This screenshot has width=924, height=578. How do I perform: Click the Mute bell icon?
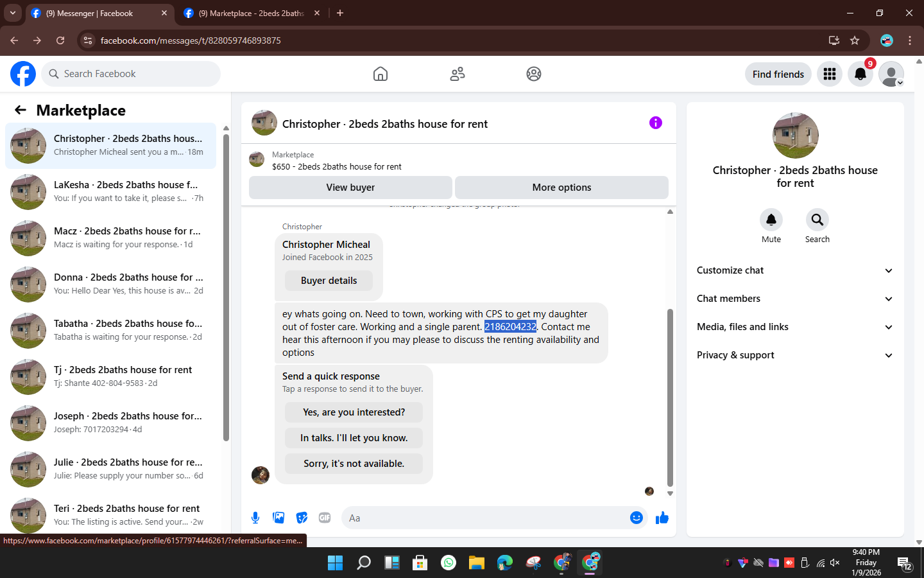(x=771, y=220)
